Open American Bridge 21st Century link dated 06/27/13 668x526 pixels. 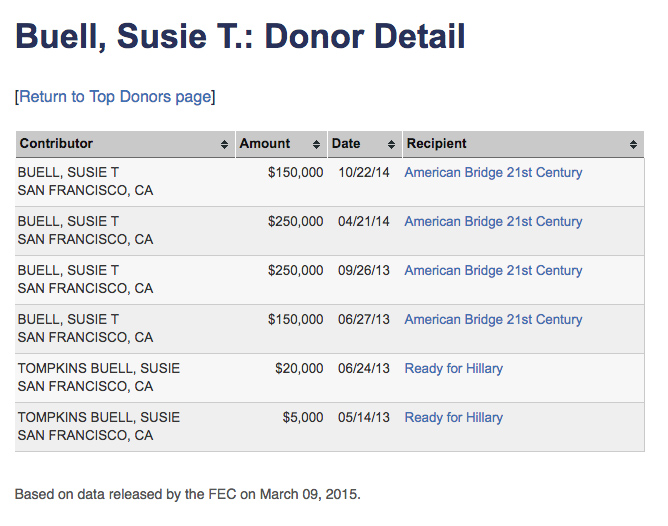[x=493, y=319]
